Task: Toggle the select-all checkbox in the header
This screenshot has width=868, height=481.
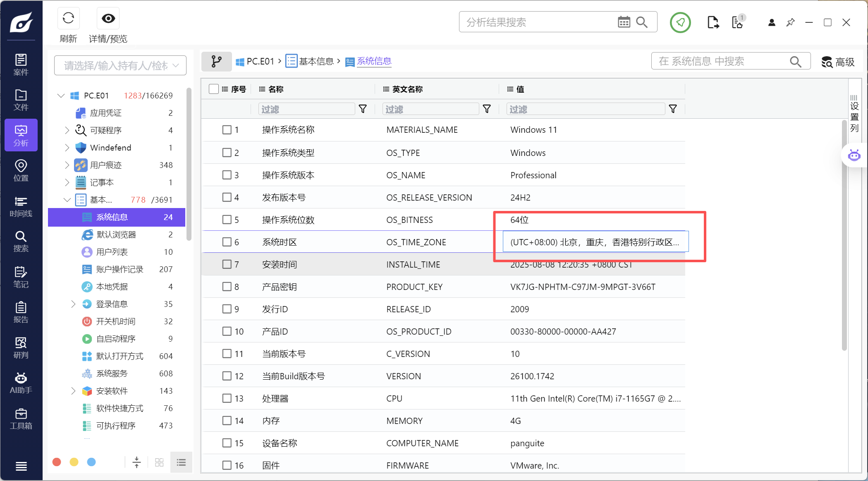Action: click(x=214, y=89)
